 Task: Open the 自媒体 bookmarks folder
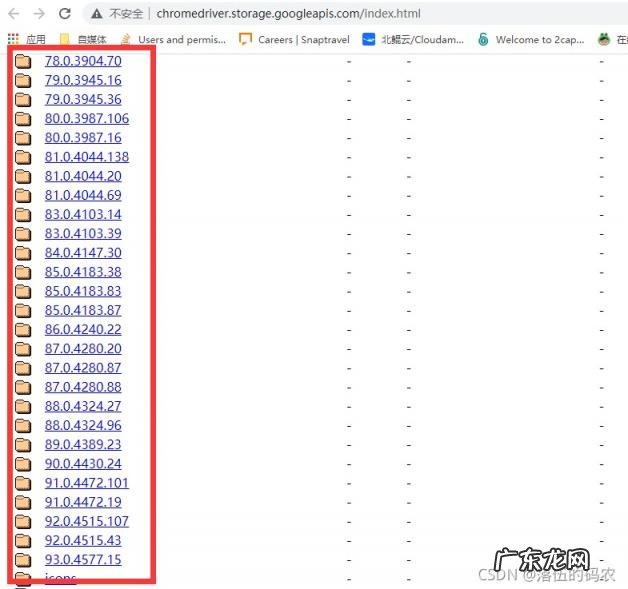(x=83, y=40)
